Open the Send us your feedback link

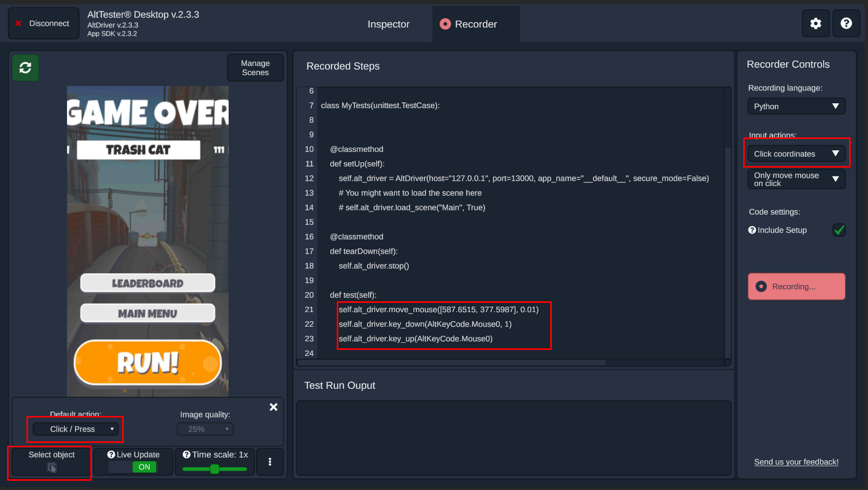[x=796, y=462]
